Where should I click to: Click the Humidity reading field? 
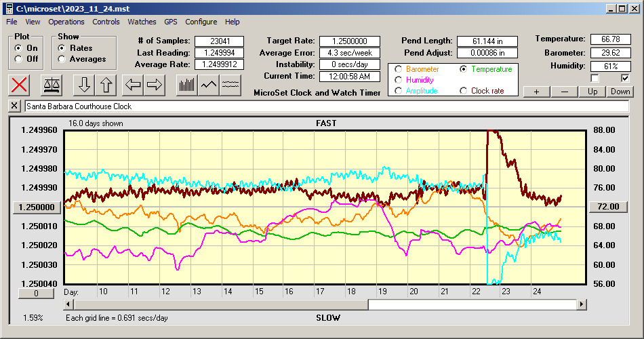[610, 66]
